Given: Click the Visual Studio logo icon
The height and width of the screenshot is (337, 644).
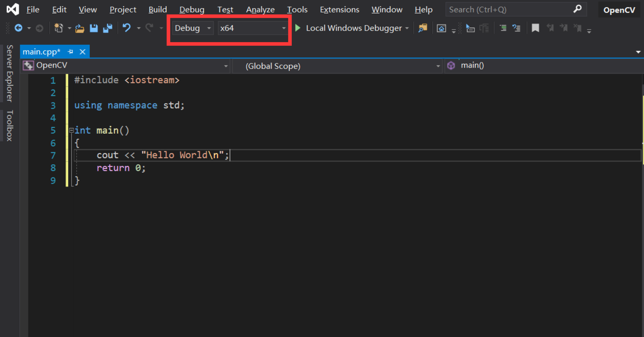Looking at the screenshot, I should point(12,9).
